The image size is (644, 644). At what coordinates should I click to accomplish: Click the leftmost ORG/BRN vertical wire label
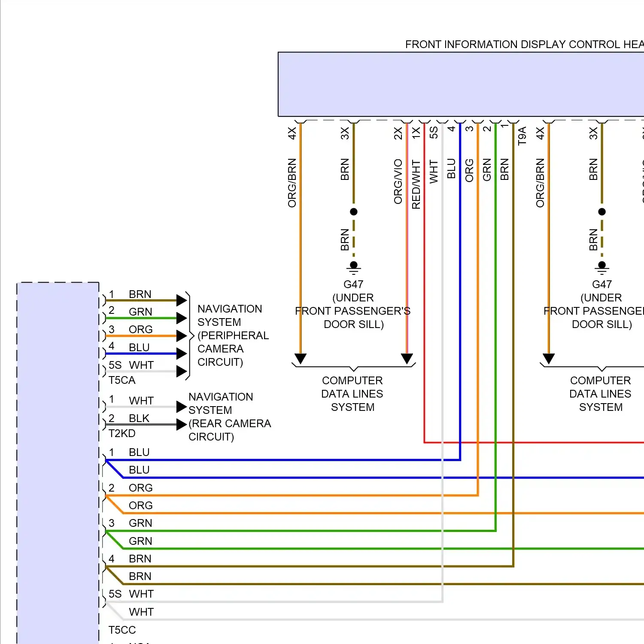click(292, 183)
